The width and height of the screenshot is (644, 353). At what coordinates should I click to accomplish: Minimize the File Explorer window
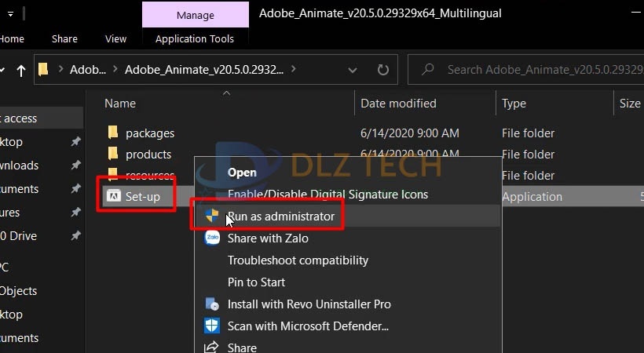pos(636,13)
